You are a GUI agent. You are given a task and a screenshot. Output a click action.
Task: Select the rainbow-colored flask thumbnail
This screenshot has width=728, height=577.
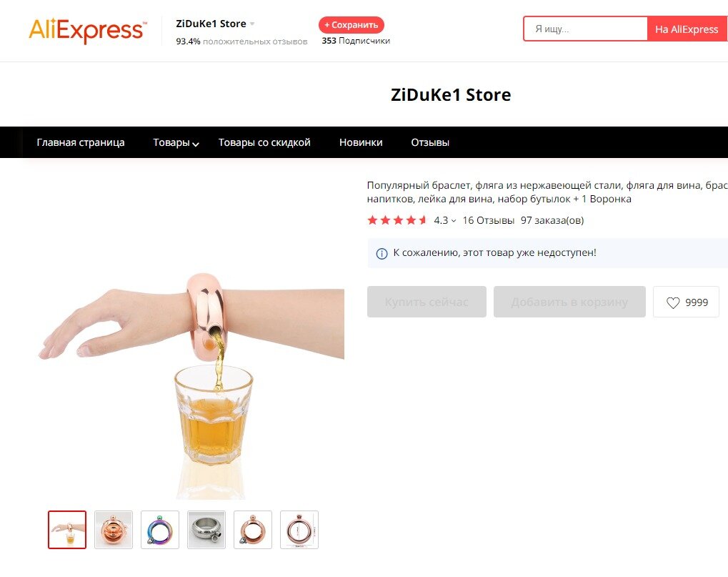point(160,530)
